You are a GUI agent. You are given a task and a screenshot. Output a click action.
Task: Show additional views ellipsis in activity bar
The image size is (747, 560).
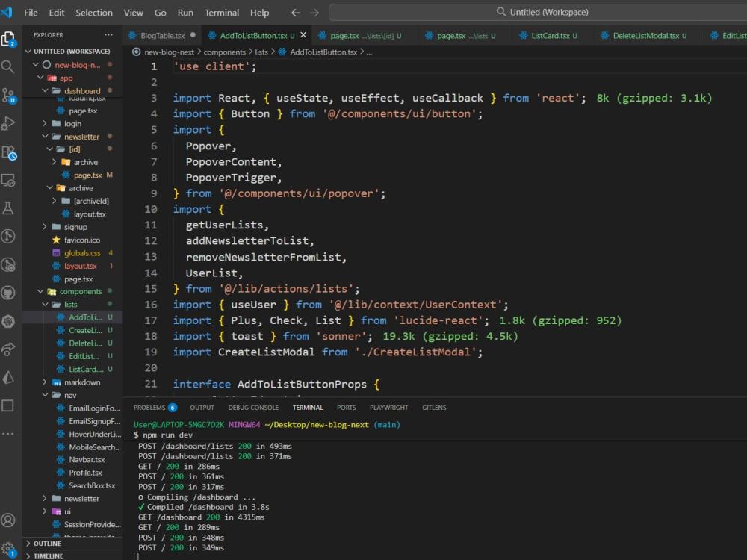8,434
